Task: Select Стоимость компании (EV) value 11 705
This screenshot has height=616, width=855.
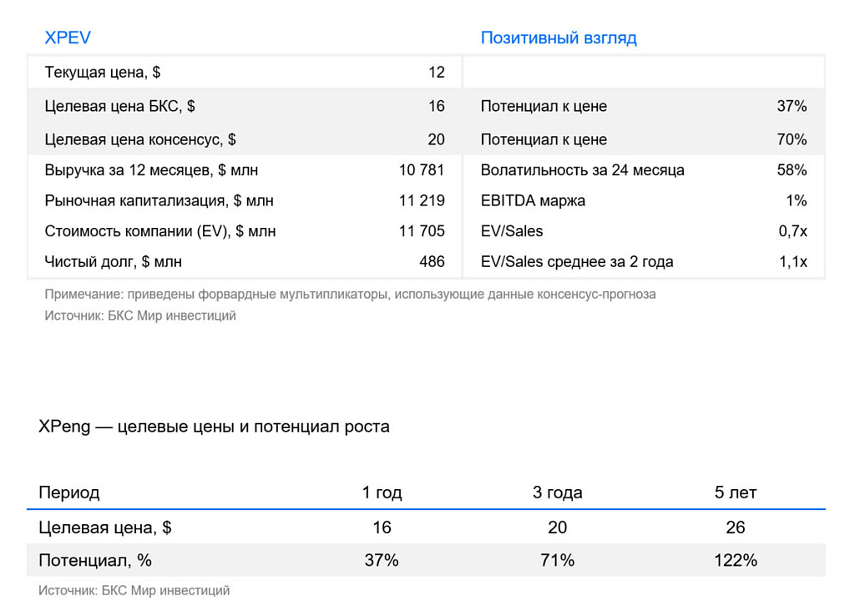Action: coord(422,231)
